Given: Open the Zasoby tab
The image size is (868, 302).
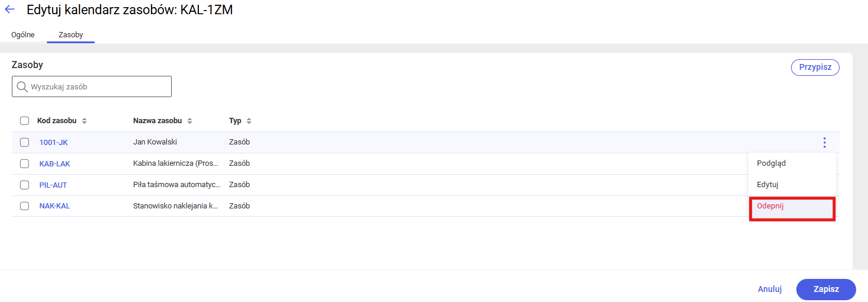Looking at the screenshot, I should point(70,35).
